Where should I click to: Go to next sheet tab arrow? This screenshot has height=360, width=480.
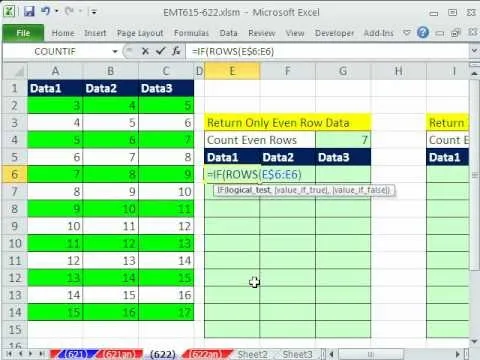coord(31,354)
